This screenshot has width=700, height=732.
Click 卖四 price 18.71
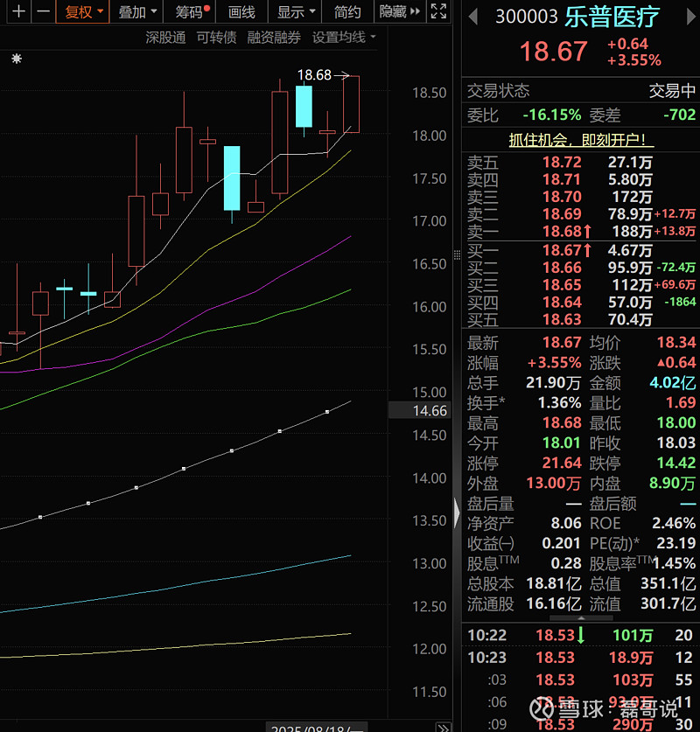(x=562, y=179)
